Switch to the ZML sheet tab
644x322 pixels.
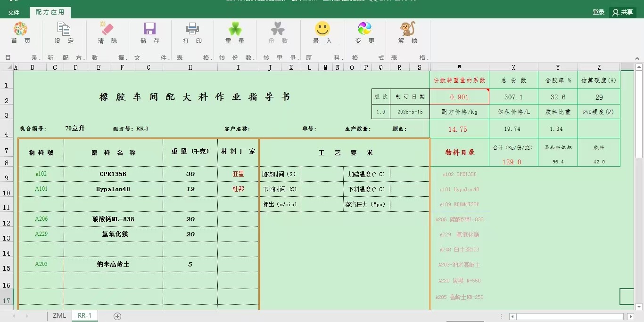point(58,316)
